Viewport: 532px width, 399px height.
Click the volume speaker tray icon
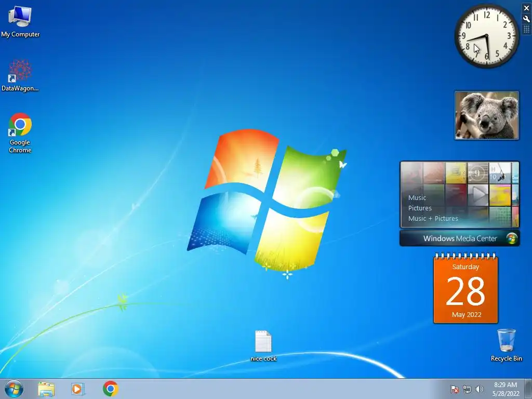tap(479, 389)
